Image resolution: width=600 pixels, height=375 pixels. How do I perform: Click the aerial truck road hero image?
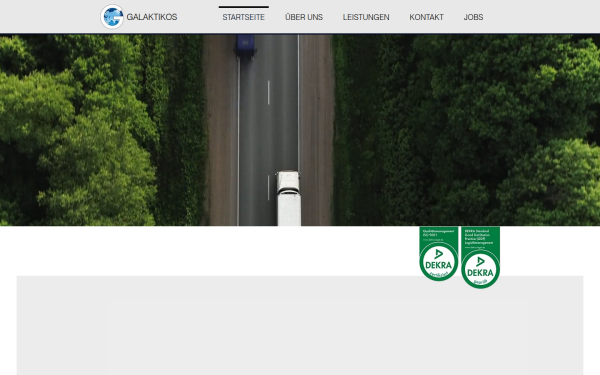pyautogui.click(x=300, y=130)
